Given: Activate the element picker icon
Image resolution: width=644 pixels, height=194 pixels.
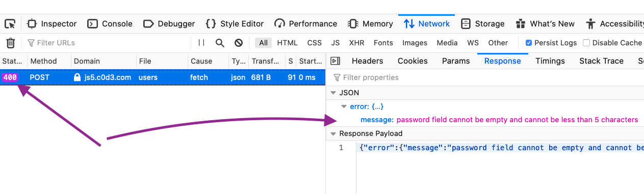Looking at the screenshot, I should pyautogui.click(x=10, y=23).
